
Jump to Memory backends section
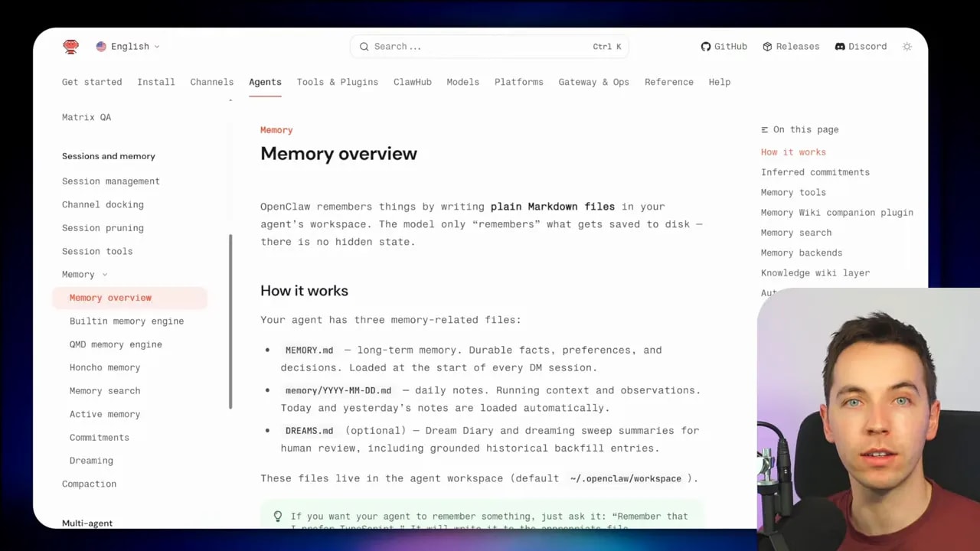(x=802, y=253)
